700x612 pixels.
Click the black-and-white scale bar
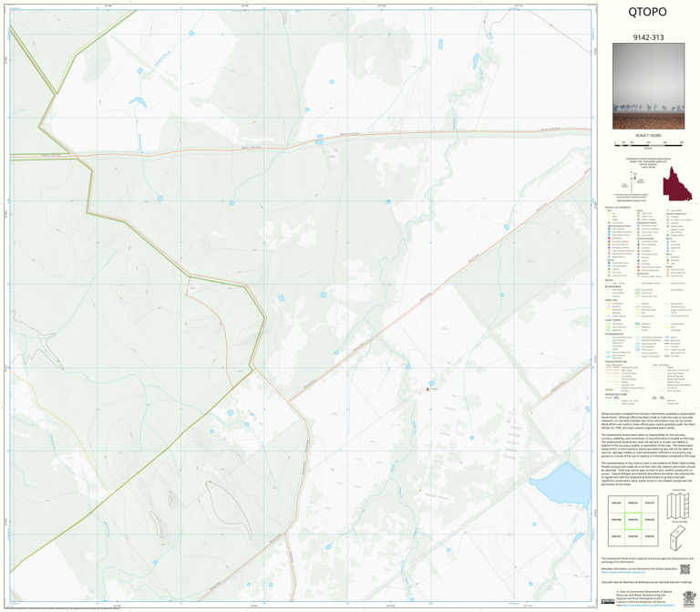pyautogui.click(x=648, y=143)
